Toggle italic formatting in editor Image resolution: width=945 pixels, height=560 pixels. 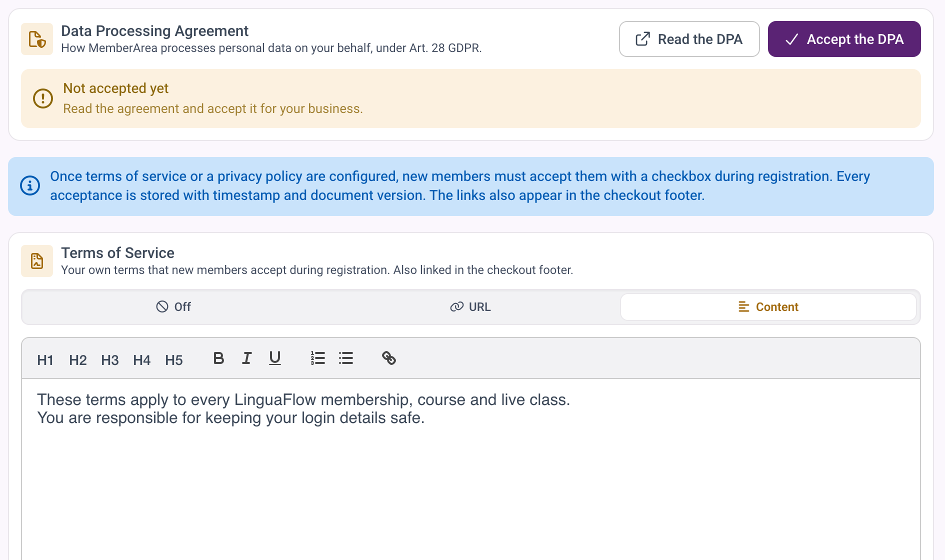click(246, 358)
